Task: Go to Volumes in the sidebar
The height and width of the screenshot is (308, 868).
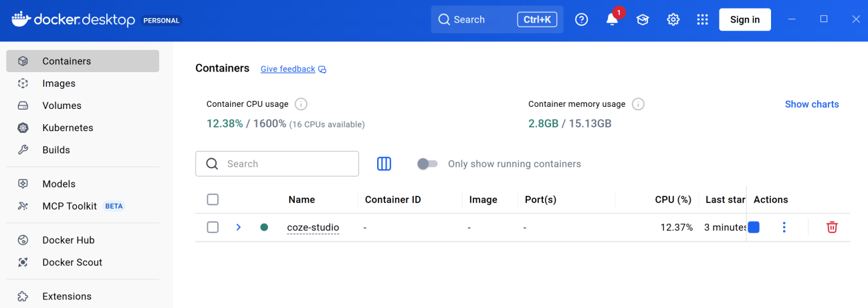Action: [x=83, y=106]
